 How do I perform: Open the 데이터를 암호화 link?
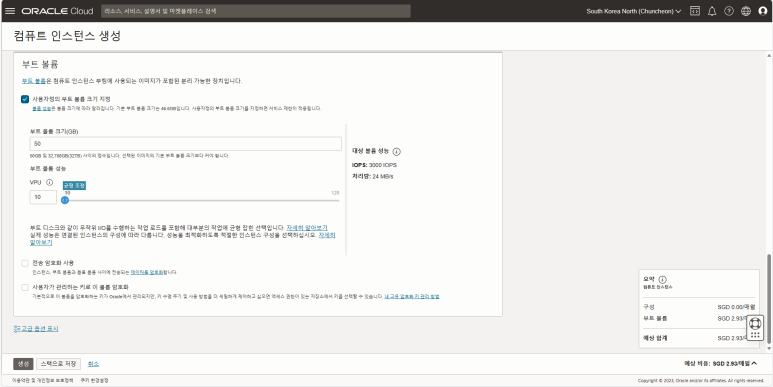click(x=147, y=272)
